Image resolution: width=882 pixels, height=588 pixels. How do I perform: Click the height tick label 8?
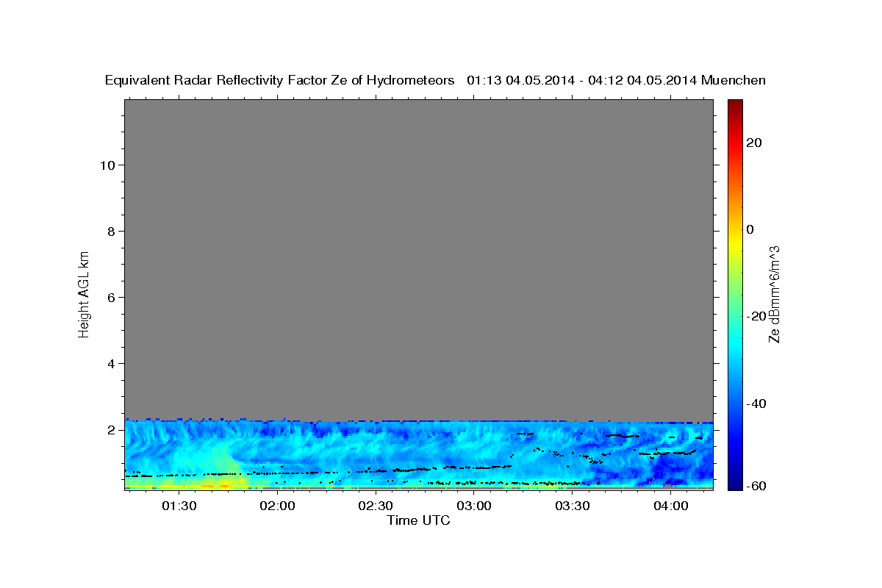(110, 231)
